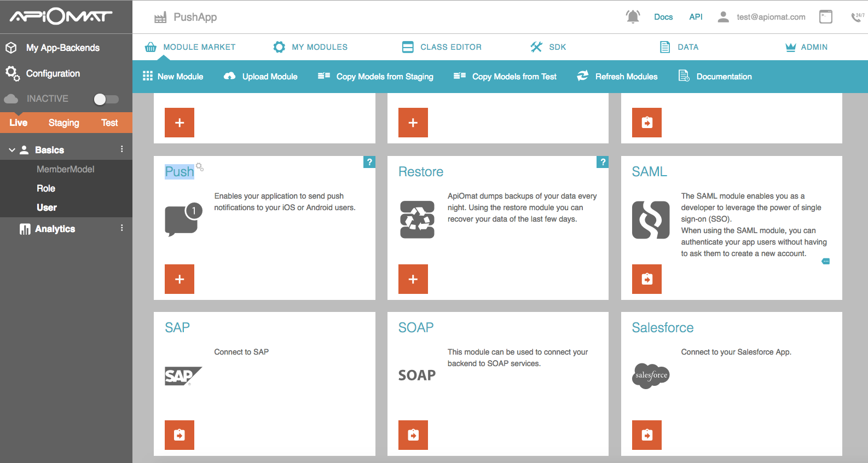Open the Analytics three-dot options menu
Image resolution: width=868 pixels, height=463 pixels.
121,228
